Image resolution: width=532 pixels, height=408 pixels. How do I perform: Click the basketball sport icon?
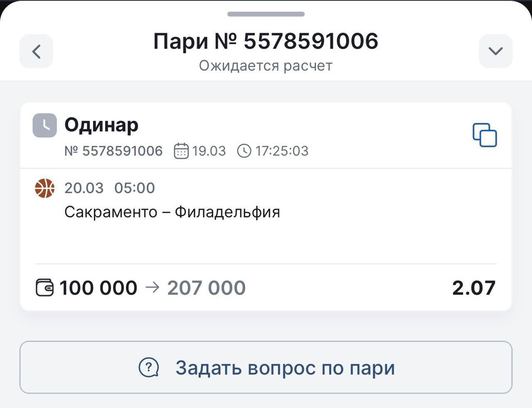tap(44, 188)
